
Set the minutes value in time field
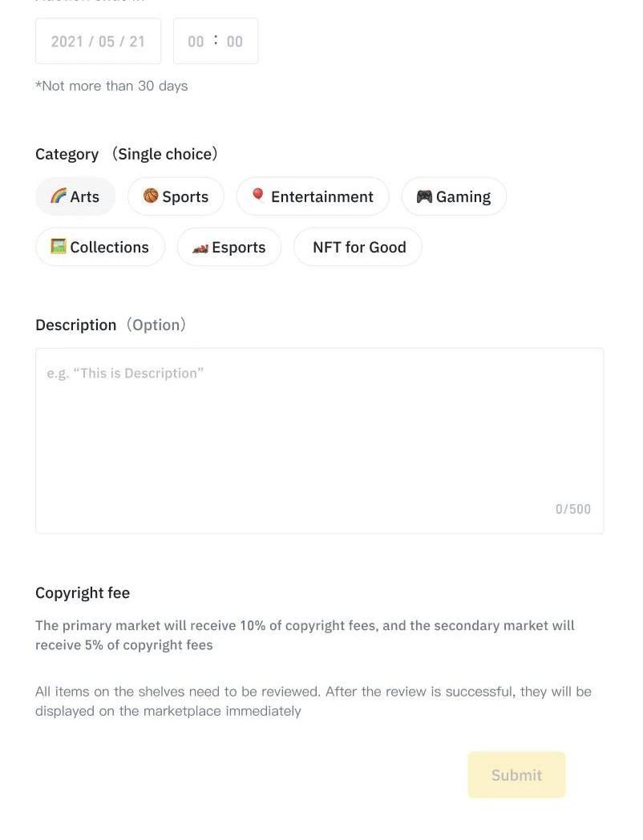(x=235, y=42)
